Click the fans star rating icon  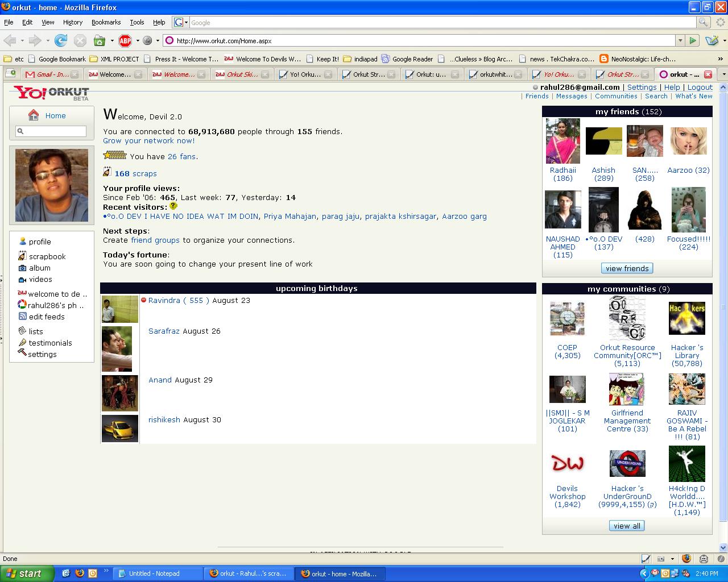click(115, 155)
